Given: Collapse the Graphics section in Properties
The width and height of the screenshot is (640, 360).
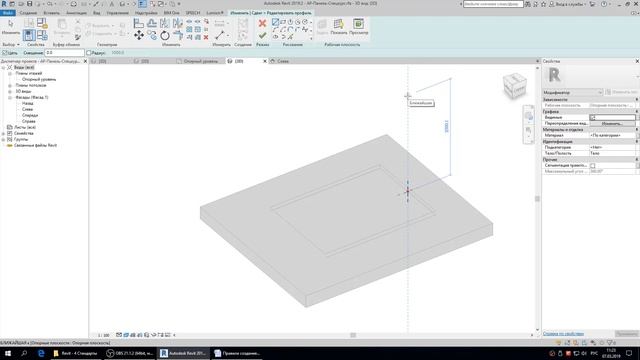Looking at the screenshot, I should [636, 111].
